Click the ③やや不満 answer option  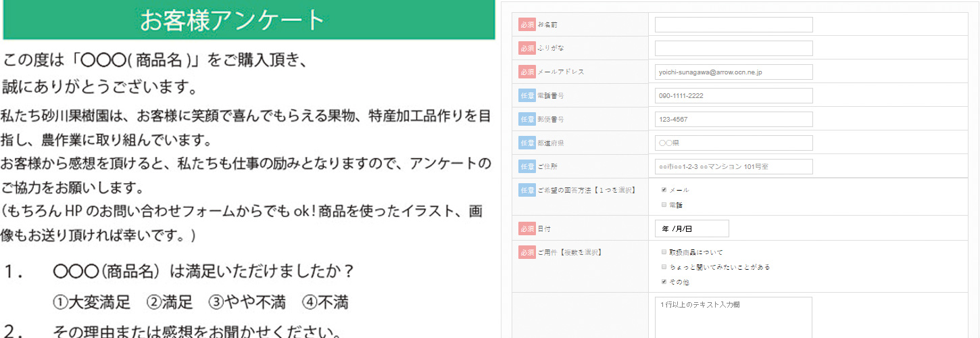(x=247, y=301)
